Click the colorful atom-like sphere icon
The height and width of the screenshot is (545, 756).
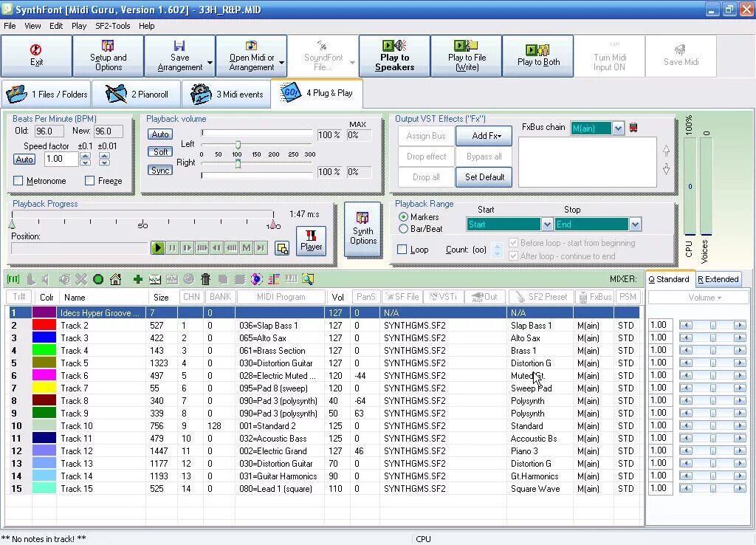(x=257, y=279)
